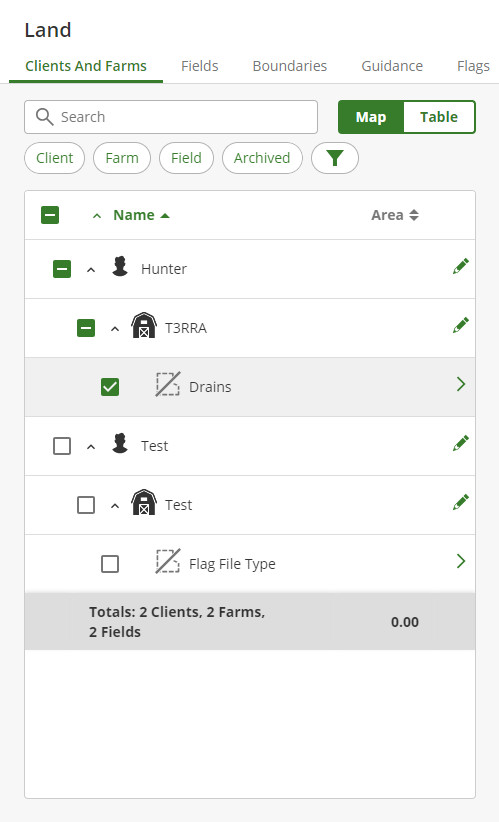
Task: Collapse the T3RRA farm row
Action: 115,329
